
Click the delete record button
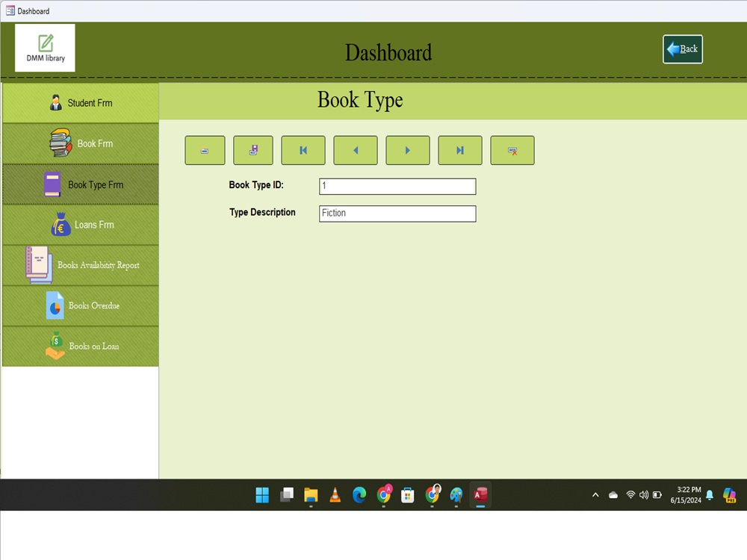pyautogui.click(x=512, y=151)
